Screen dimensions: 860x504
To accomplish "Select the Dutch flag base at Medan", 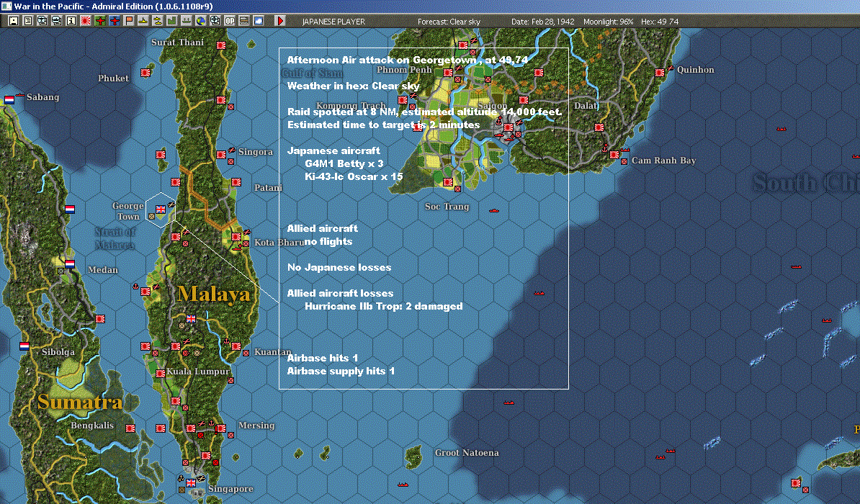I will point(70,264).
